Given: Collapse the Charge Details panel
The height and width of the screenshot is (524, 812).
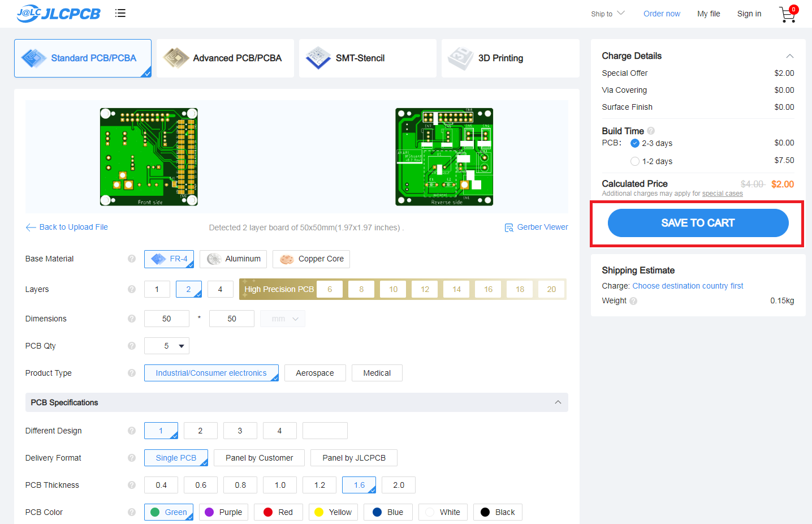Looking at the screenshot, I should [789, 56].
